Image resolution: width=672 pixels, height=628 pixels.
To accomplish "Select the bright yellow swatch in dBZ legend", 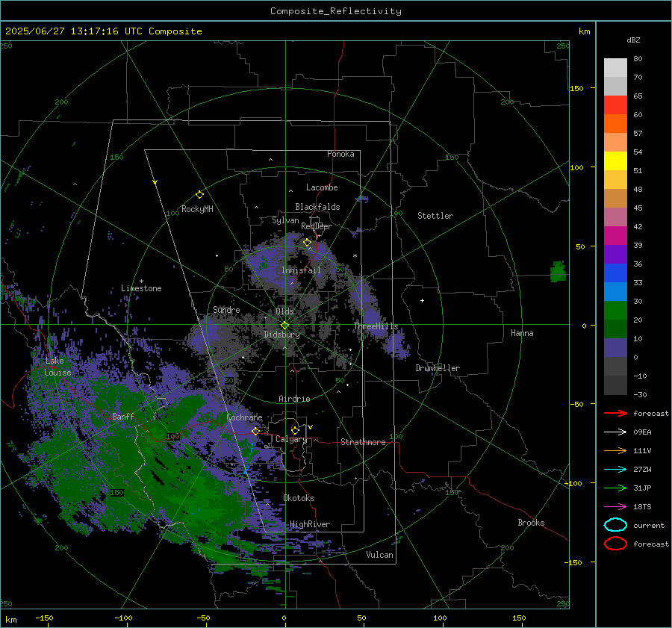I will [x=615, y=161].
